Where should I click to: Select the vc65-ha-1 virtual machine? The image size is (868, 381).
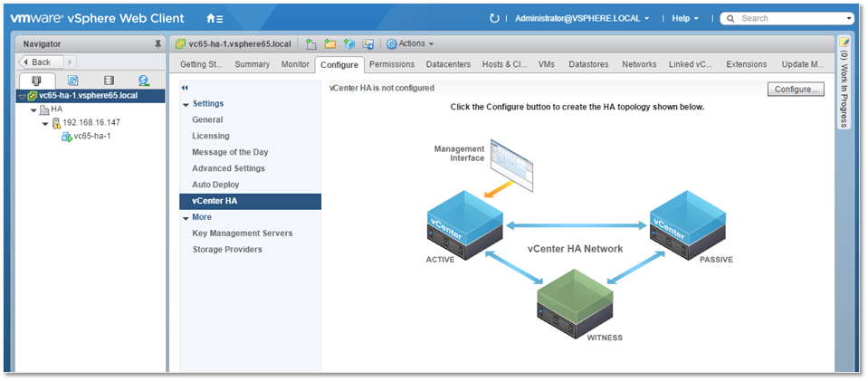pos(92,137)
